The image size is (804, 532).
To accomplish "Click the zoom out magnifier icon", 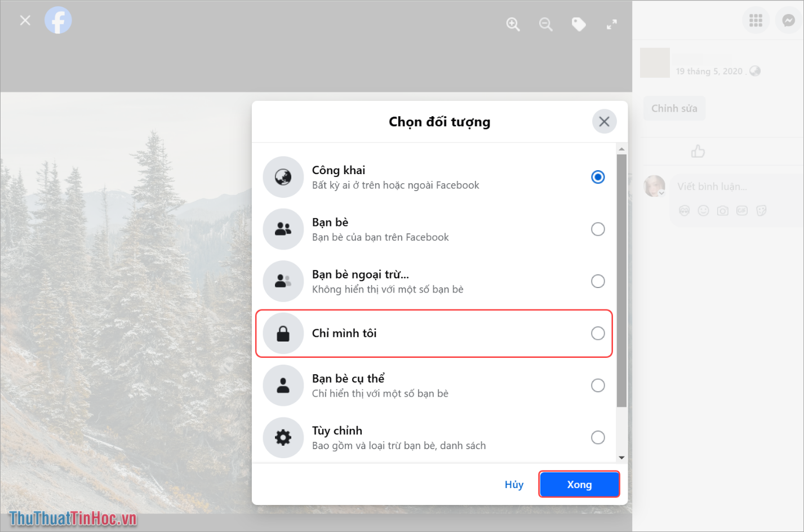I will coord(545,24).
